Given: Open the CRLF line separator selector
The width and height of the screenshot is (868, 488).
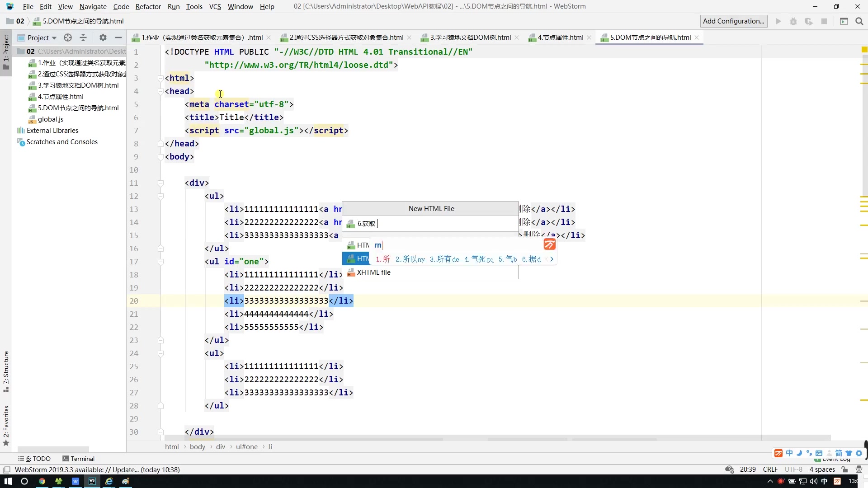Looking at the screenshot, I should 770,469.
